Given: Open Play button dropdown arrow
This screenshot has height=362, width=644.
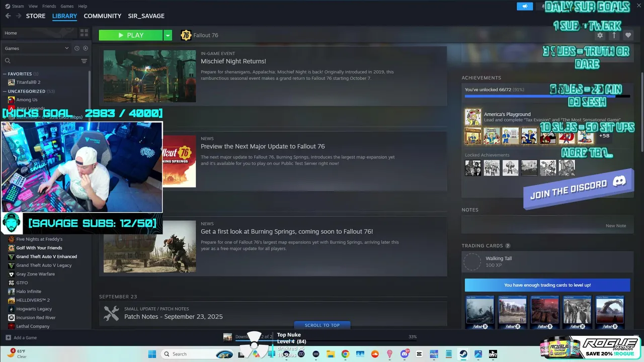Looking at the screenshot, I should [x=168, y=35].
